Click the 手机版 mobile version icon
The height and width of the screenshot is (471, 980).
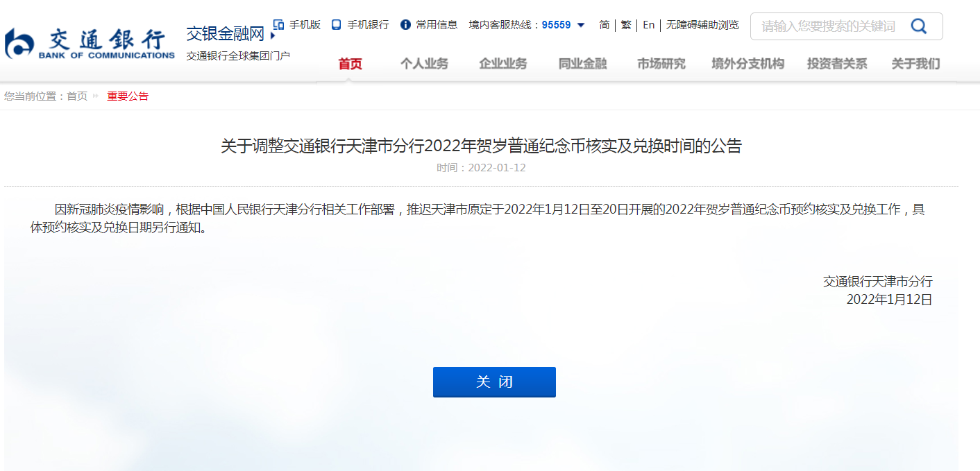tap(279, 24)
